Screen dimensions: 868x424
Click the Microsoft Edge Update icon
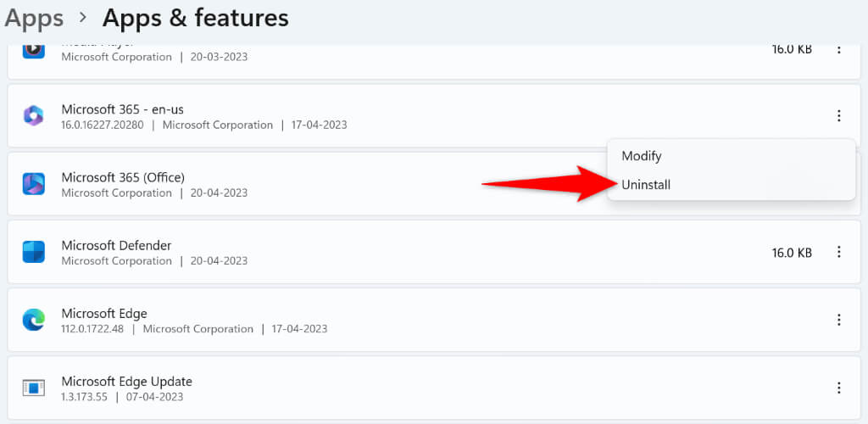[33, 388]
